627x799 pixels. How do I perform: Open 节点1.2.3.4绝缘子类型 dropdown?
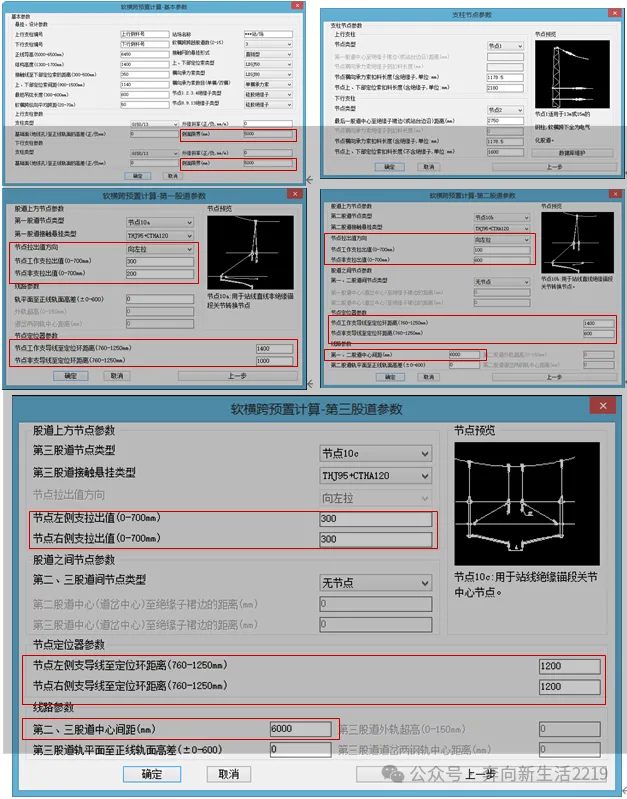(x=268, y=94)
